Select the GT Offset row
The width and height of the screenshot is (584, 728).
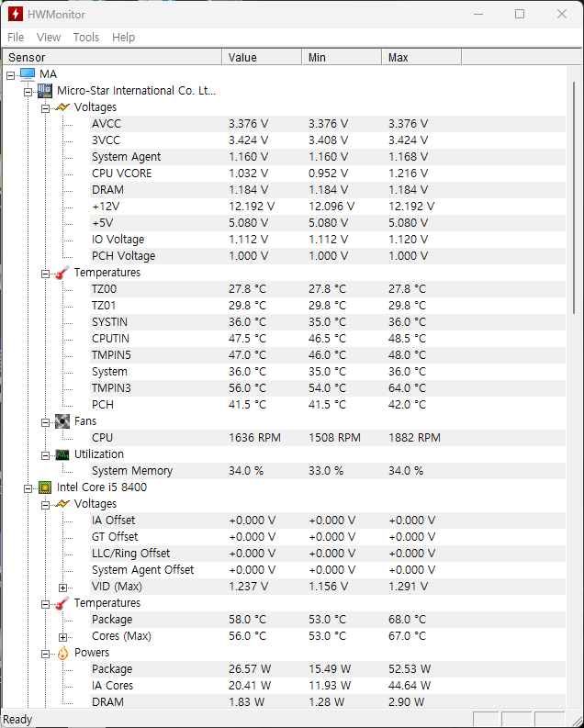(328, 537)
